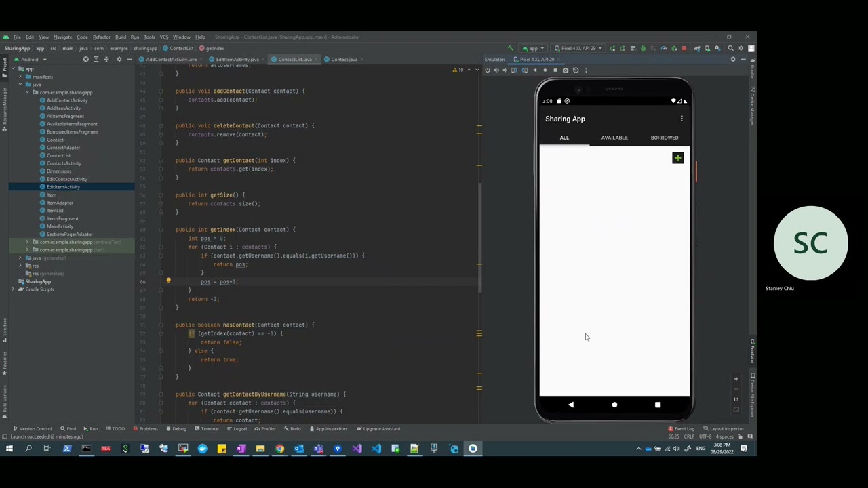The image size is (868, 488).
Task: Click emulator volume up icon
Action: pyautogui.click(x=496, y=70)
